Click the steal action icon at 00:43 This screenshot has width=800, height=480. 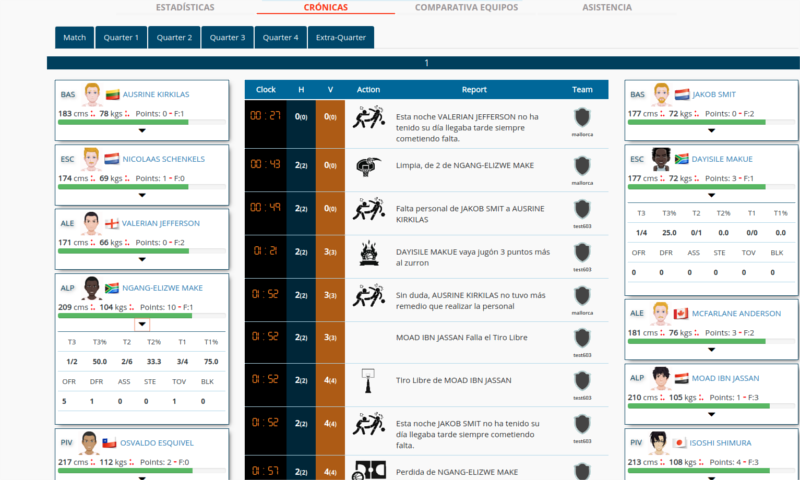(369, 165)
